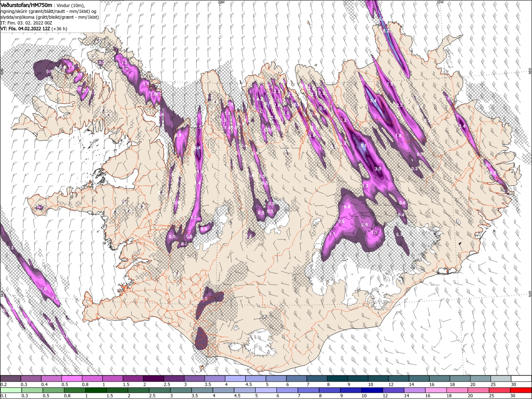
Task: Select darkest purple snow swatch labelled 2
Action: 153,379
